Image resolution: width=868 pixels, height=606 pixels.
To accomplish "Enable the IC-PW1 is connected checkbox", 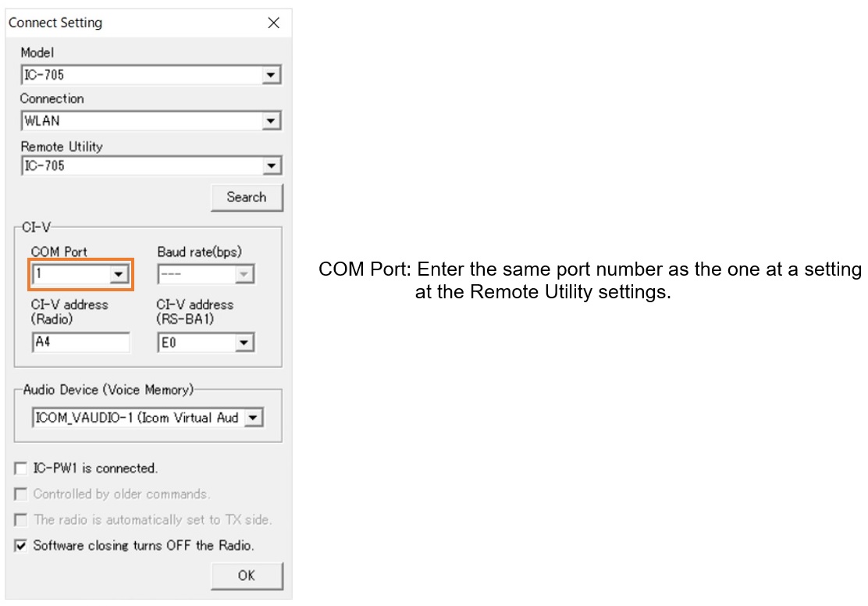I will coord(20,469).
